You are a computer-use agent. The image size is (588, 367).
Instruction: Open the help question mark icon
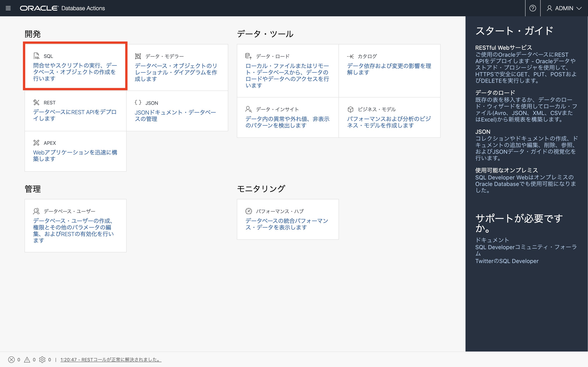point(533,8)
